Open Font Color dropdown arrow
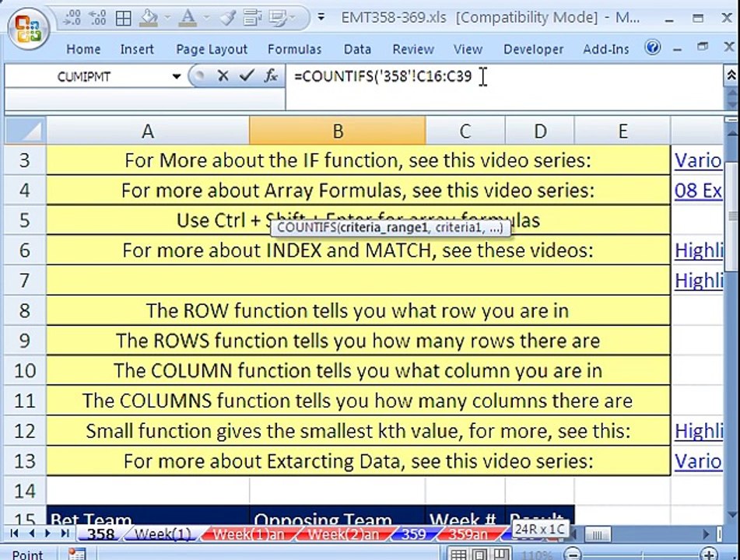The height and width of the screenshot is (560, 740). 206,18
